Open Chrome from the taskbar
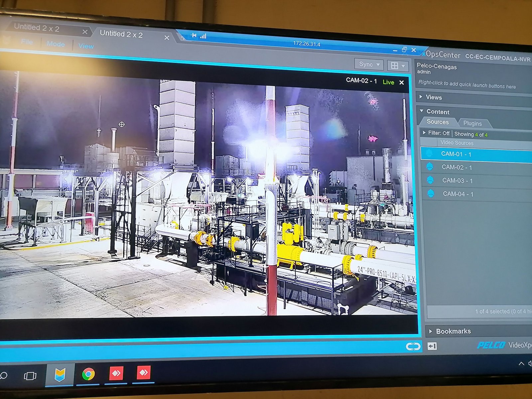Viewport: 532px width, 399px height. [x=88, y=374]
